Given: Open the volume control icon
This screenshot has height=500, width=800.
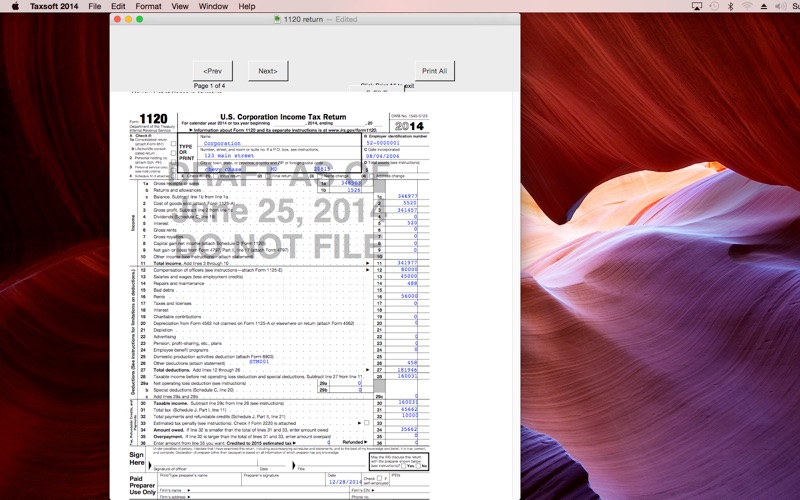Looking at the screenshot, I should coord(781,6).
